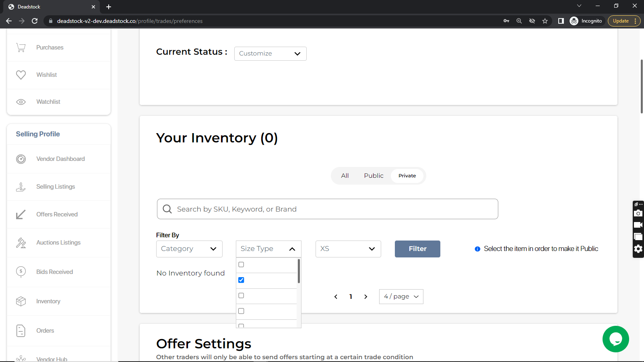Image resolution: width=644 pixels, height=362 pixels.
Task: Open the Orders receipt icon
Action: coord(21,330)
